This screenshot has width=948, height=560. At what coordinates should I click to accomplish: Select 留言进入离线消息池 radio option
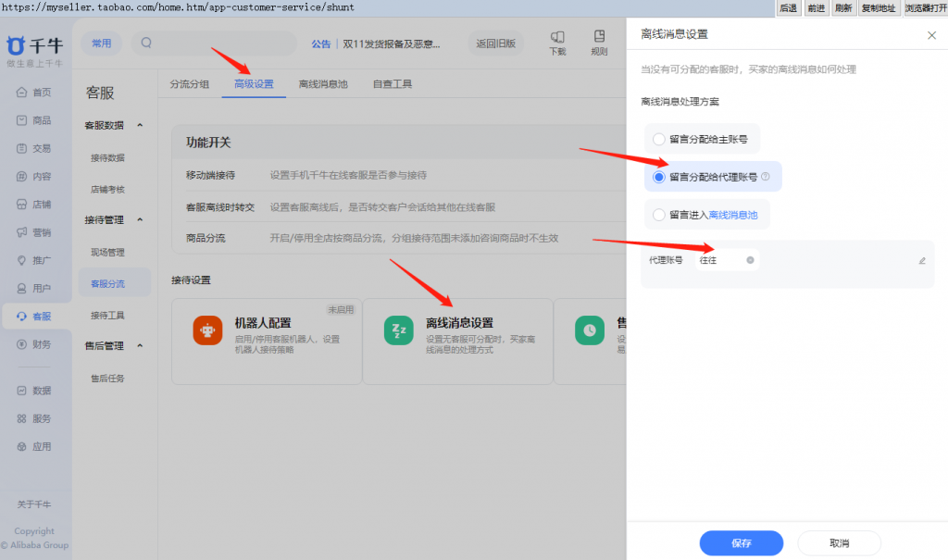(659, 215)
